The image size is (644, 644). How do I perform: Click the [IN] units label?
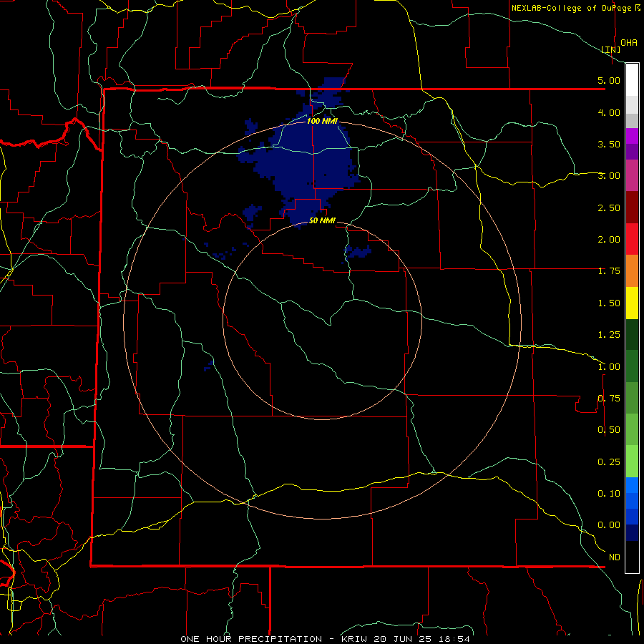[x=611, y=49]
